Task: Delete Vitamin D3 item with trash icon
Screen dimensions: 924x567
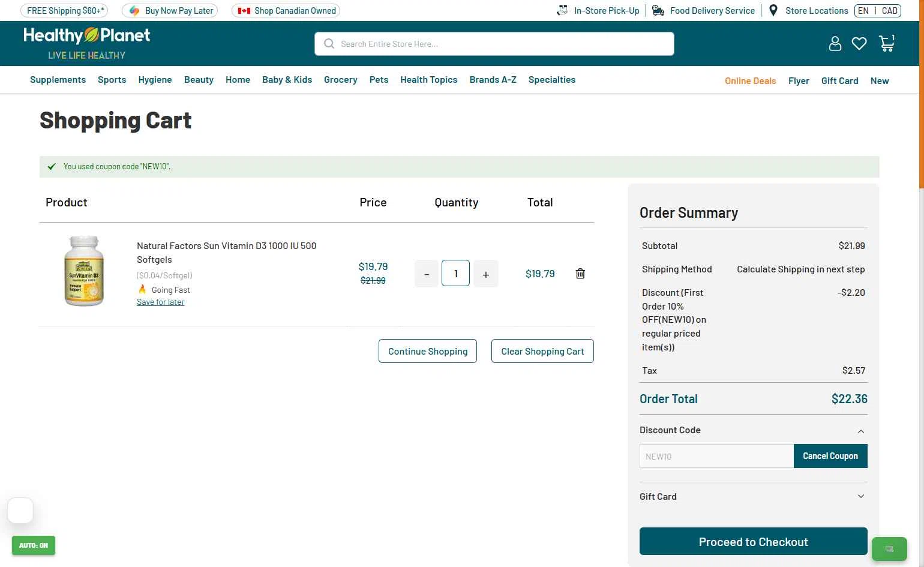Action: (x=580, y=274)
